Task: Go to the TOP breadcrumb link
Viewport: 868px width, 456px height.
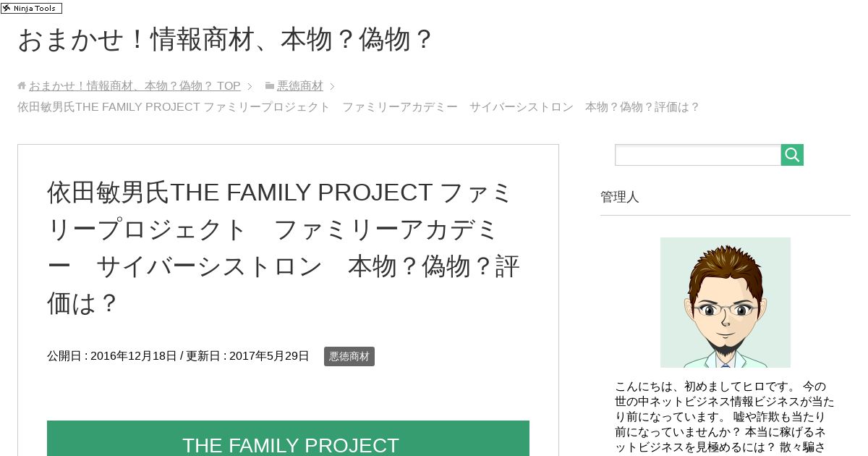Action: tap(135, 85)
